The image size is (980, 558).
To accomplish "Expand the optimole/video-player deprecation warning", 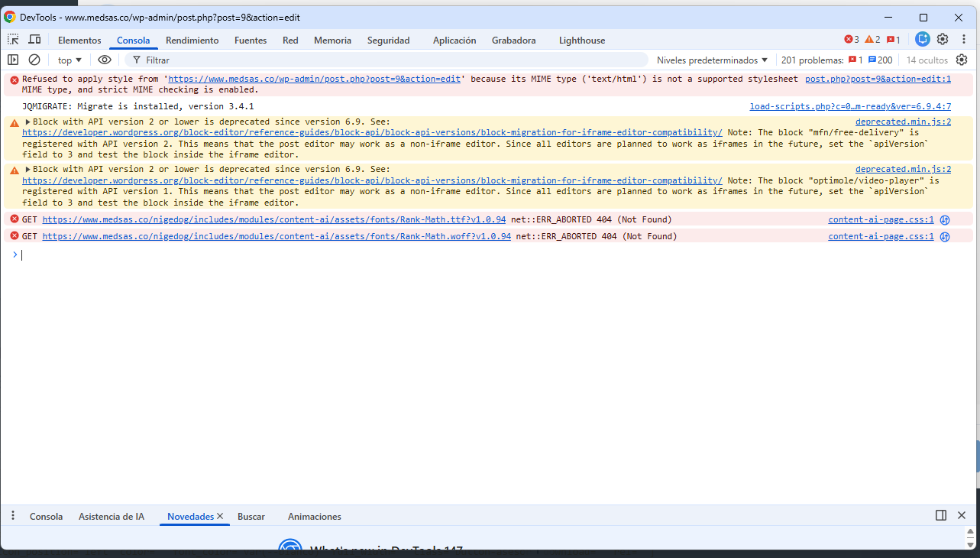I will (28, 170).
